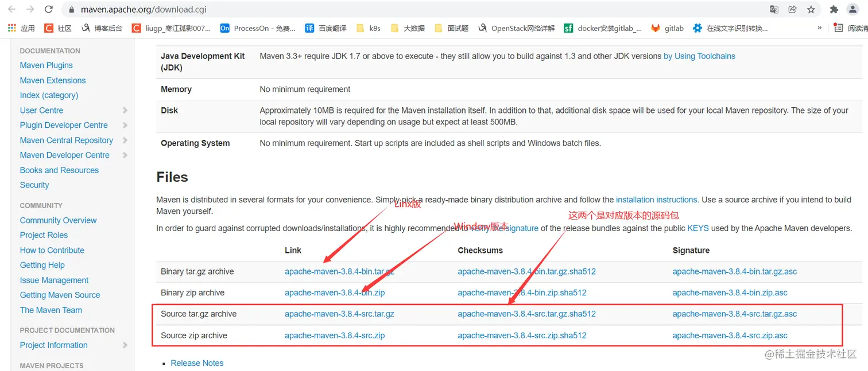Open Books and Resources sidebar link
This screenshot has width=868, height=371.
(x=59, y=170)
